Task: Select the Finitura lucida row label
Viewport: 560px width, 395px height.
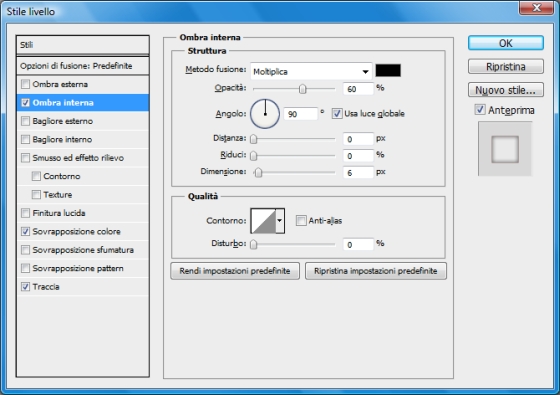Action: click(59, 213)
